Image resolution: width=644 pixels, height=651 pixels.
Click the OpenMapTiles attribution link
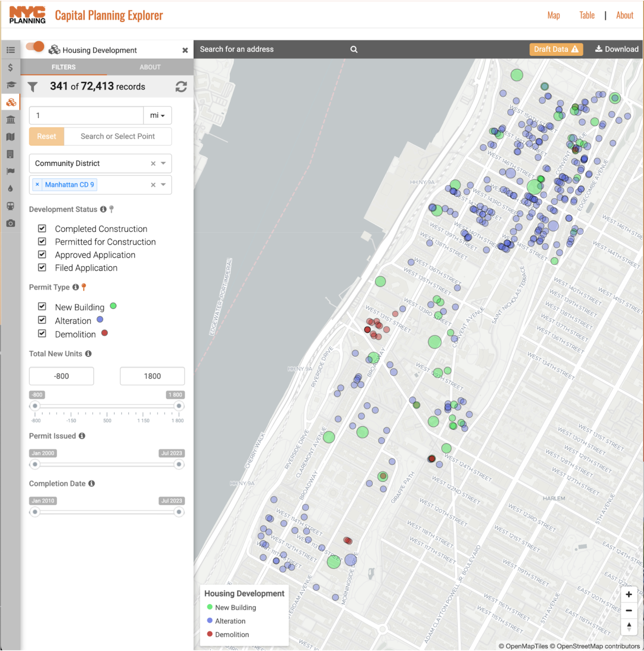point(523,646)
